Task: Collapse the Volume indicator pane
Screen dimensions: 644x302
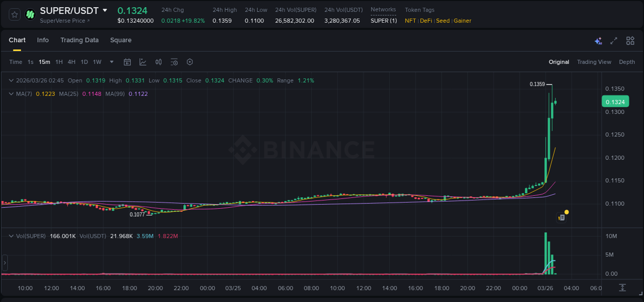Action: click(x=10, y=236)
